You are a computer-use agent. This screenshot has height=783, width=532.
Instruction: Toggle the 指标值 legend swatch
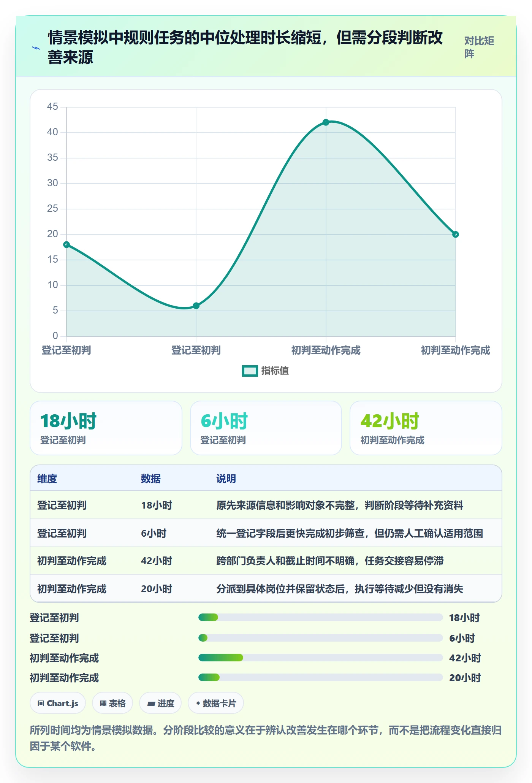[x=250, y=371]
